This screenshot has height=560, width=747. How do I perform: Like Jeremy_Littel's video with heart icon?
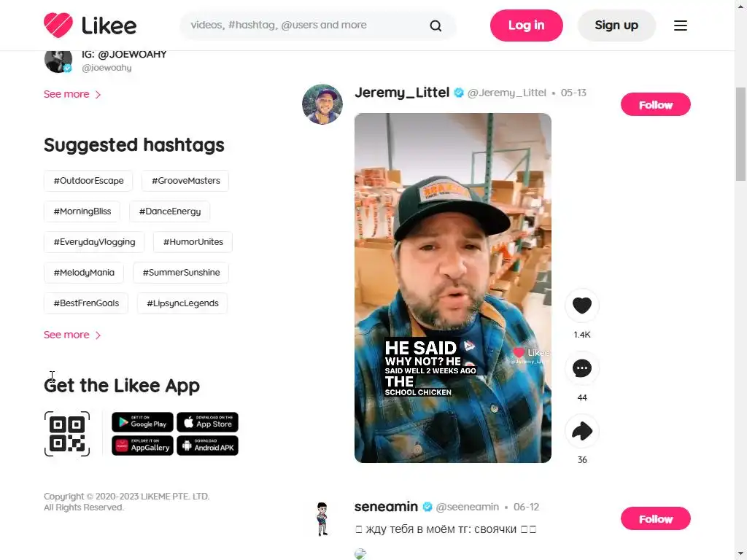[581, 306]
